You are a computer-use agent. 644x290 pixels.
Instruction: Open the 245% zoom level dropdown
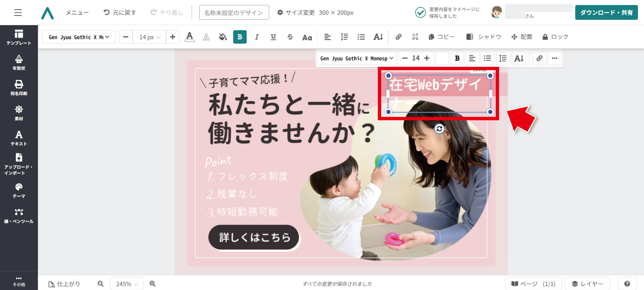click(127, 284)
